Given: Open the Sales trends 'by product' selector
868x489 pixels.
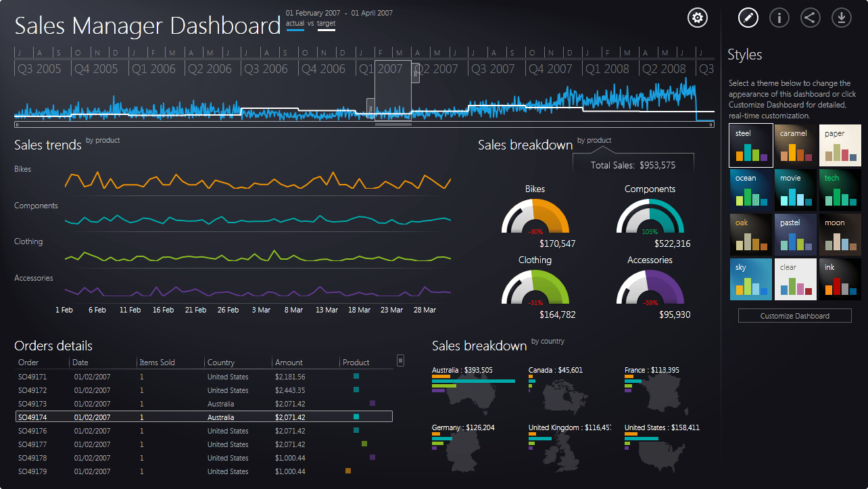Looking at the screenshot, I should coord(103,141).
